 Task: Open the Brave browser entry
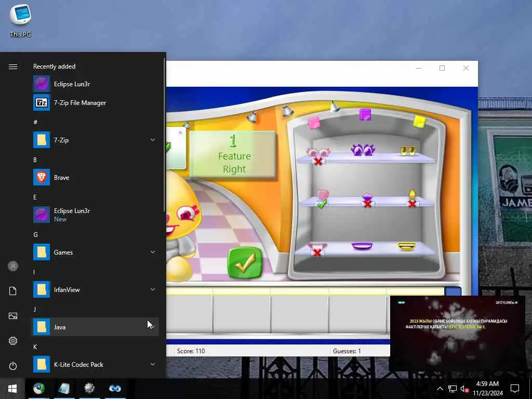(96, 178)
